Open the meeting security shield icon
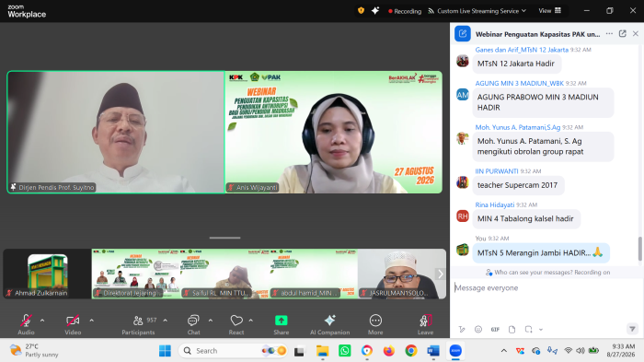Image resolution: width=644 pixels, height=362 pixels. coord(361,11)
